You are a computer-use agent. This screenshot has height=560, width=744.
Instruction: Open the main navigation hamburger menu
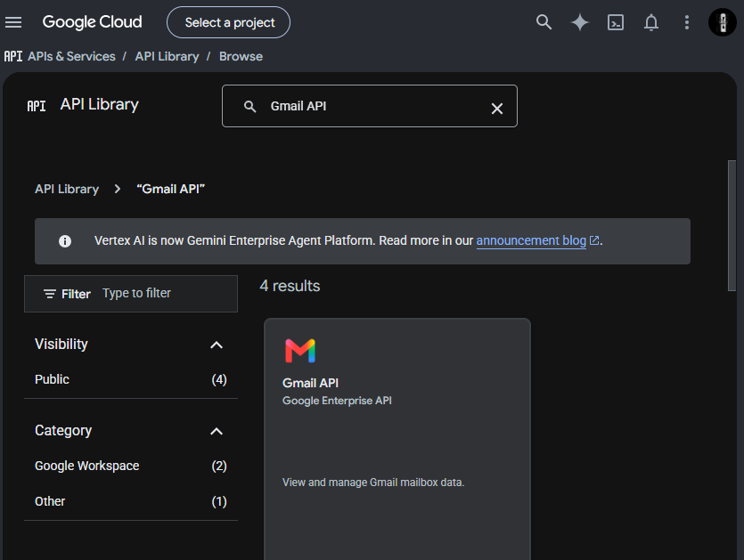coord(13,22)
